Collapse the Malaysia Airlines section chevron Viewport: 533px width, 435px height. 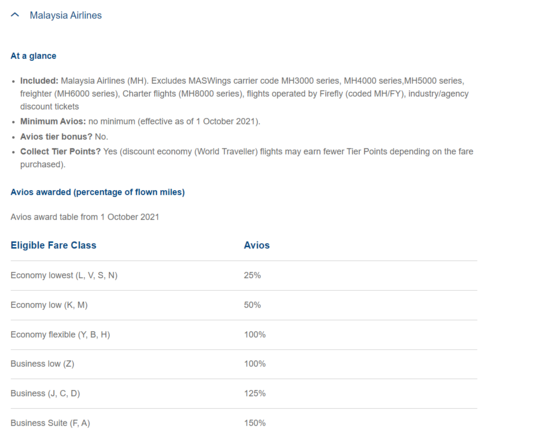(15, 15)
